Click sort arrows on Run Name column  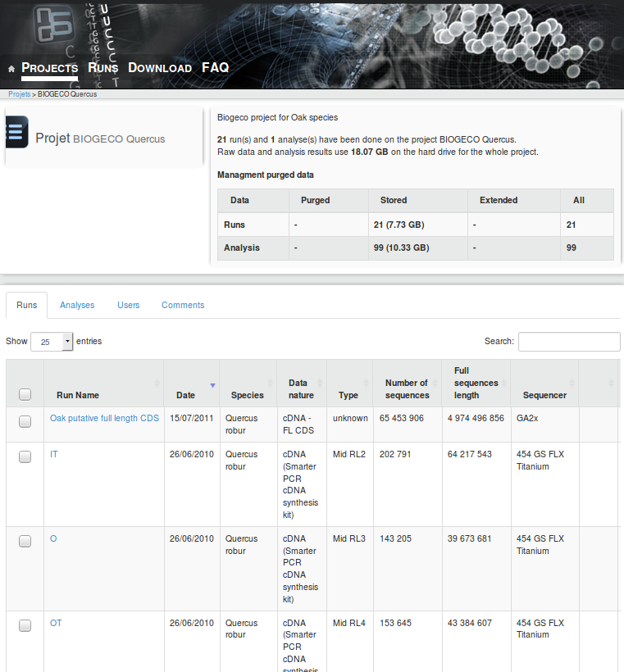point(157,384)
